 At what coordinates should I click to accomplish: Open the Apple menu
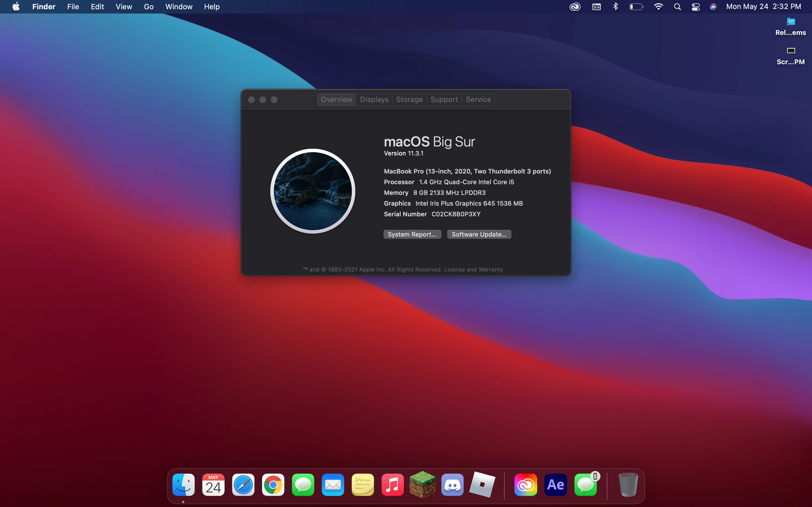point(16,7)
